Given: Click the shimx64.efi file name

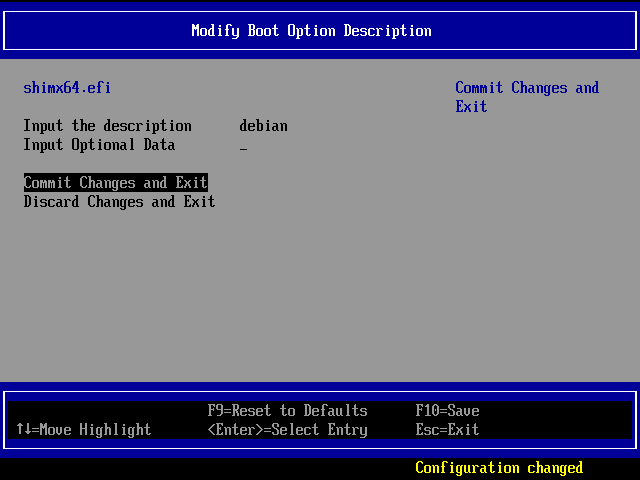Looking at the screenshot, I should (67, 88).
